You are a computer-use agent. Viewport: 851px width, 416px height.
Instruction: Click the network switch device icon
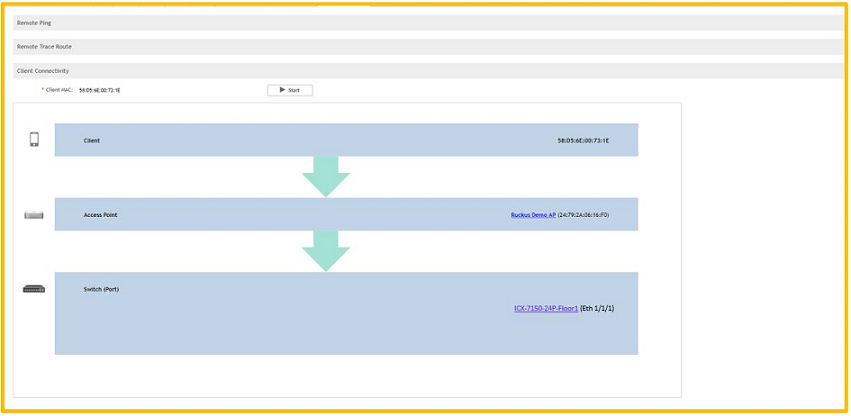[x=34, y=289]
